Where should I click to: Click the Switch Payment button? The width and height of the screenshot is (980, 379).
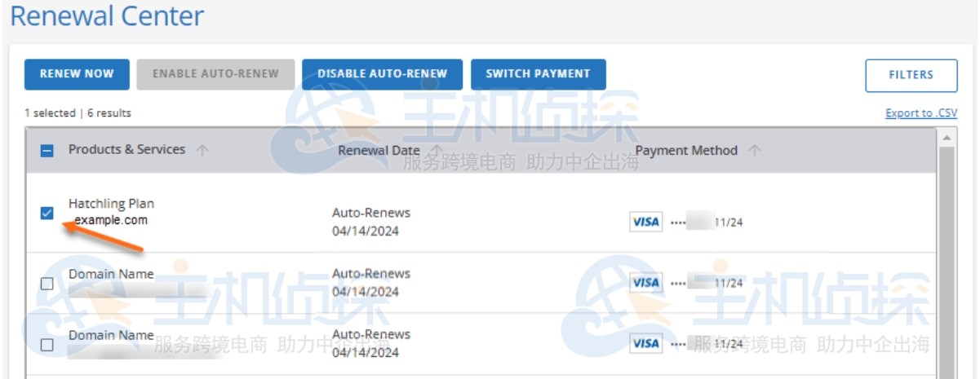point(538,74)
